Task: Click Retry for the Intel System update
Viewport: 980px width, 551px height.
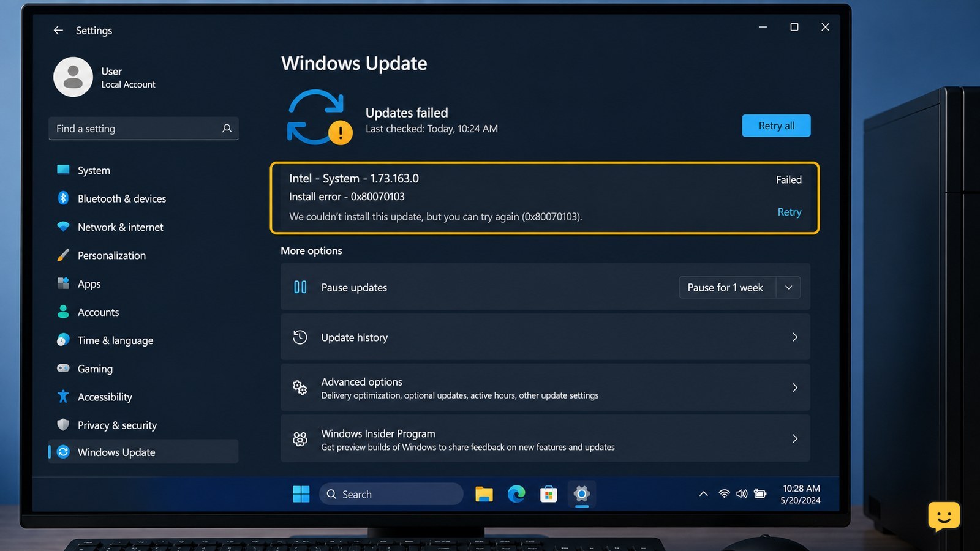Action: click(x=789, y=212)
